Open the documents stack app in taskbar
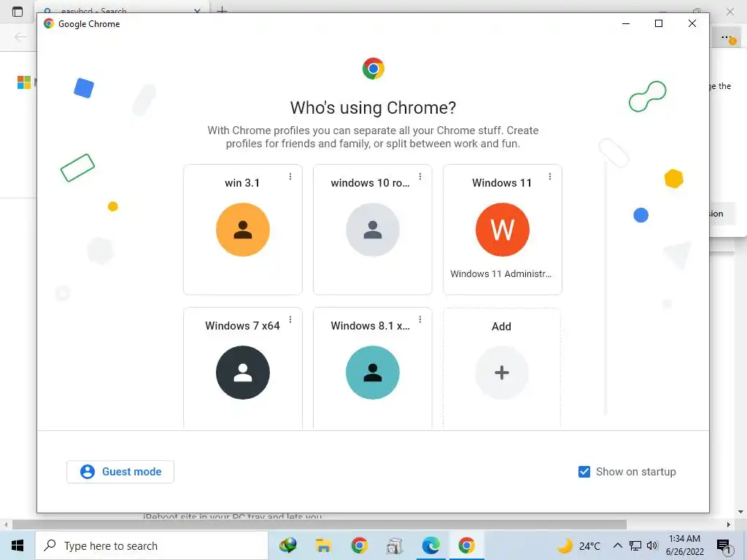Screen dimensions: 747x560 (x=395, y=545)
